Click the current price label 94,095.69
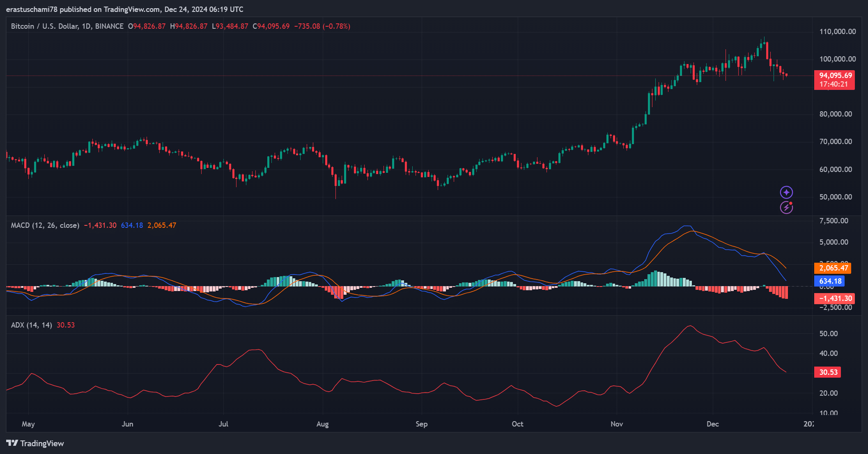 tap(836, 76)
